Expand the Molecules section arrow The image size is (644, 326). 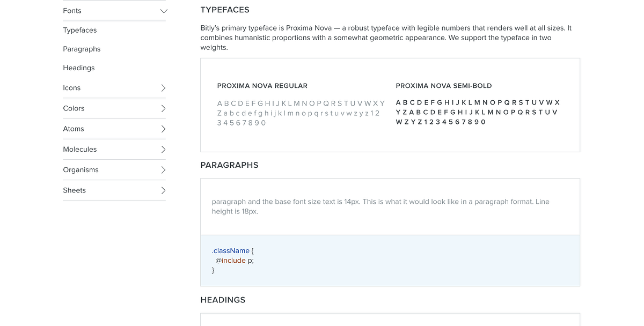(164, 150)
